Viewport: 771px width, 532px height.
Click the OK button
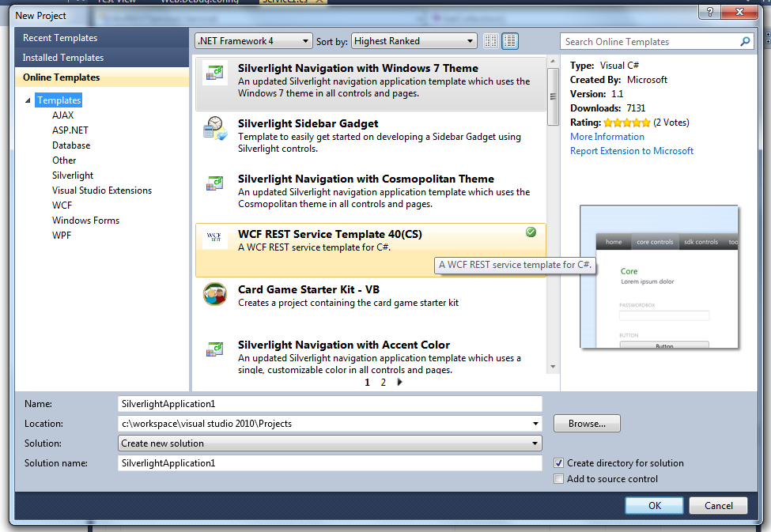click(x=654, y=505)
